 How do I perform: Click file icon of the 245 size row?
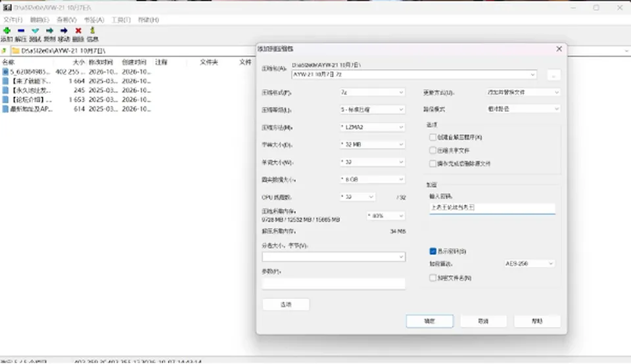pos(5,90)
